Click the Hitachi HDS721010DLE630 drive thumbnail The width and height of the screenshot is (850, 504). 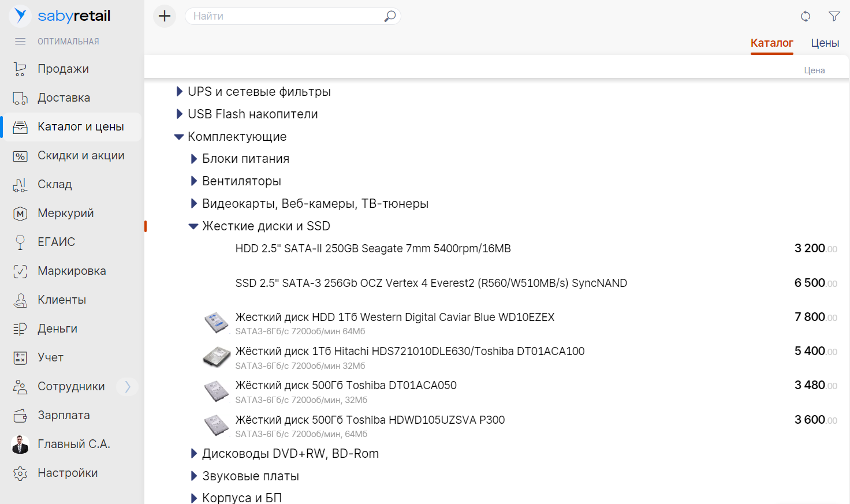(217, 357)
